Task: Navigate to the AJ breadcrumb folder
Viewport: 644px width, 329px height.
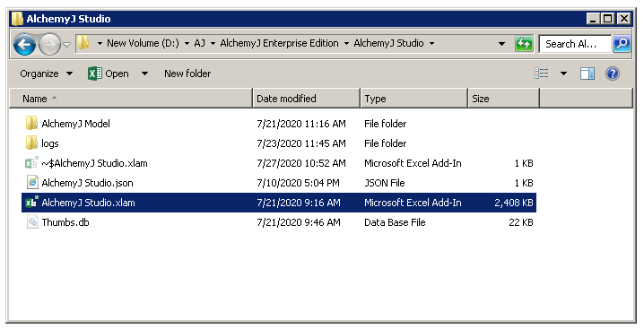Action: pos(200,43)
